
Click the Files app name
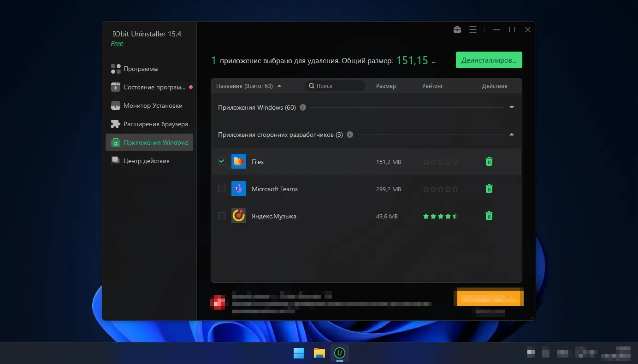pyautogui.click(x=258, y=162)
